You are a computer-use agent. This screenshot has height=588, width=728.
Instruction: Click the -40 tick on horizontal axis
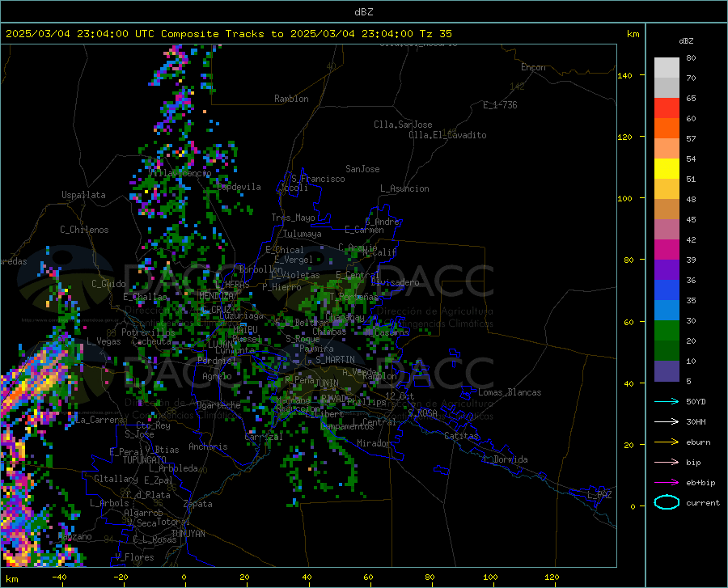(59, 577)
